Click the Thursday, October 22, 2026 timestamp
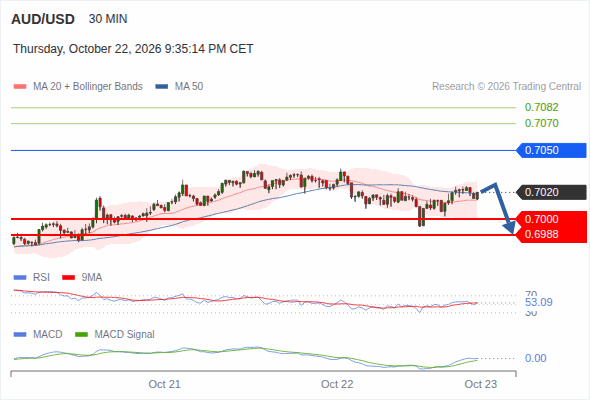This screenshot has height=400, width=590. click(x=133, y=49)
